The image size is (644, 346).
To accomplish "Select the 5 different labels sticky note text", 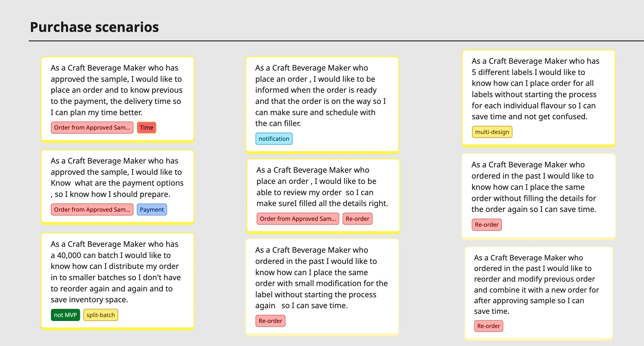I will coord(535,89).
